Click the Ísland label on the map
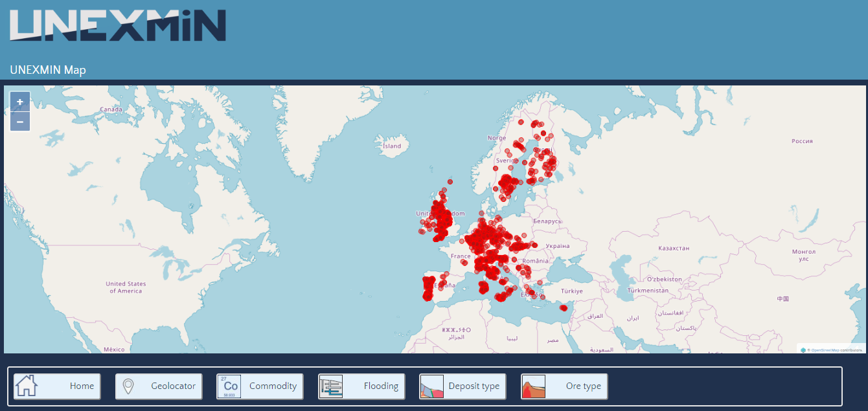868x411 pixels. [392, 146]
